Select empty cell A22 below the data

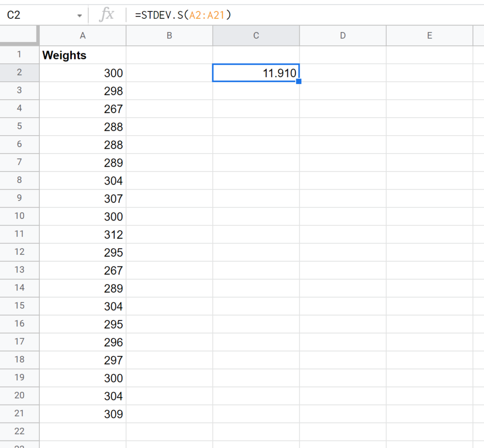(83, 431)
